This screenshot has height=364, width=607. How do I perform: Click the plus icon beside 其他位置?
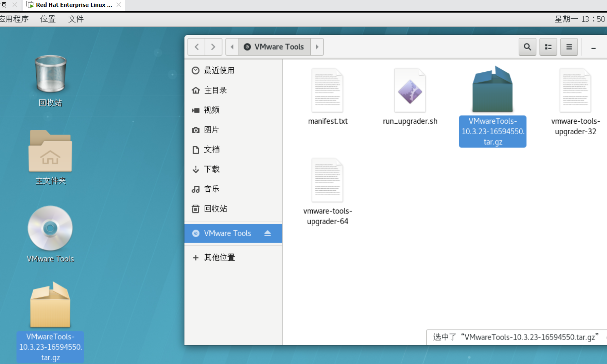point(195,258)
